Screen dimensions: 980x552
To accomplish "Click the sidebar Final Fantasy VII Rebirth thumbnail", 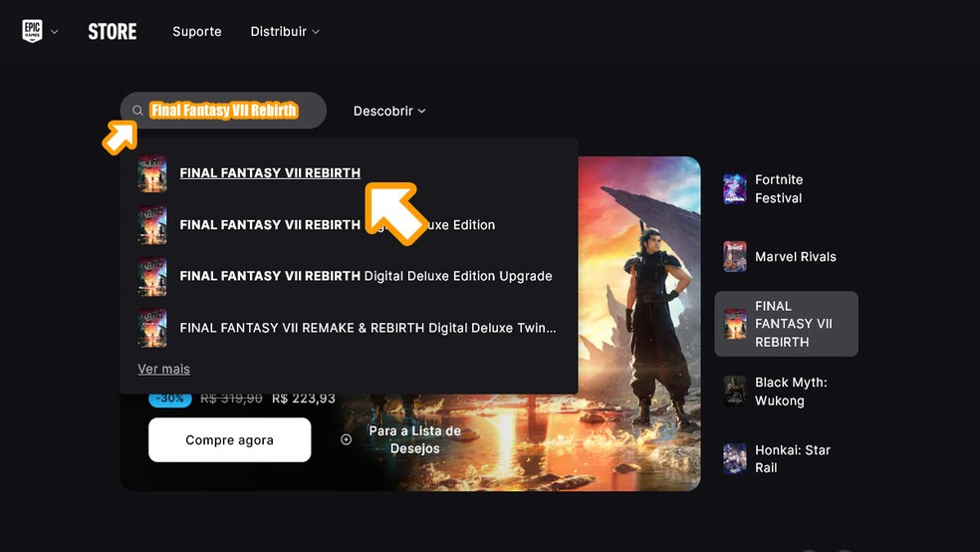I will pyautogui.click(x=735, y=324).
